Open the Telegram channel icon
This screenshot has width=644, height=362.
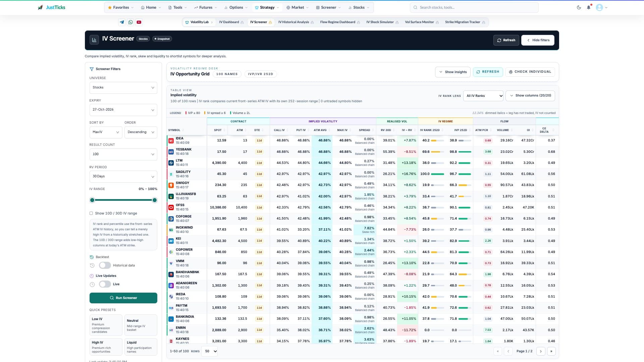122,22
